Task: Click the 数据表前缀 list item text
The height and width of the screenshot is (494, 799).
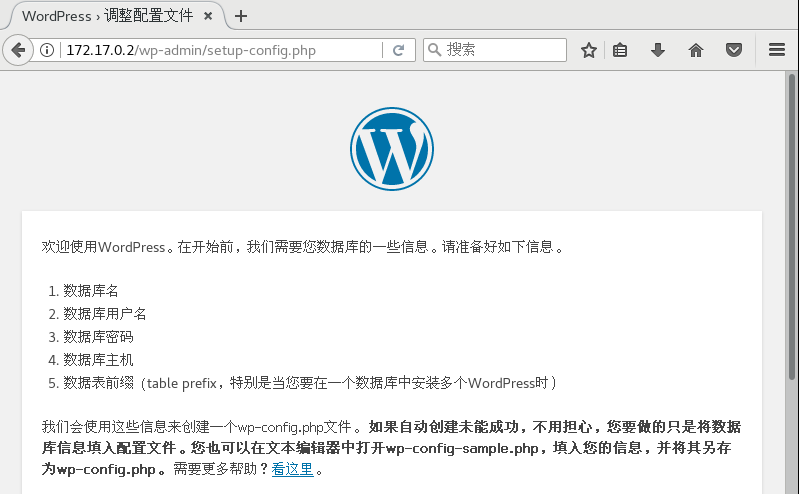Action: click(98, 382)
